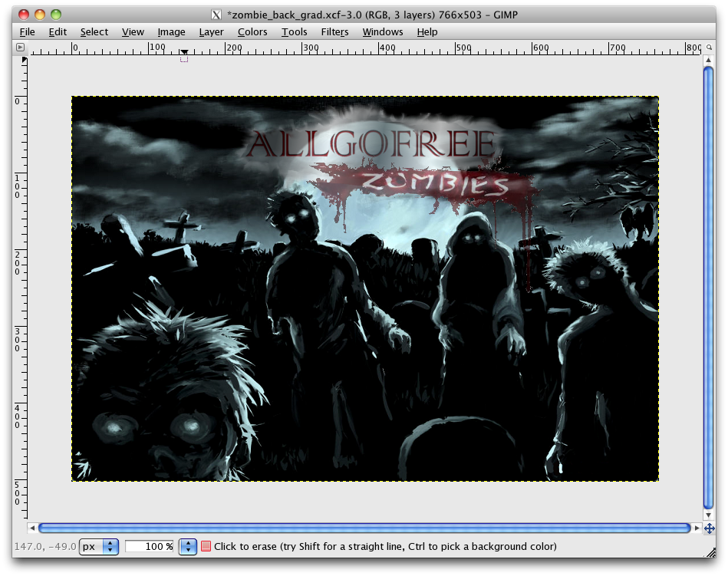Open the Select menu
Screen dimensions: 728x576
click(94, 32)
